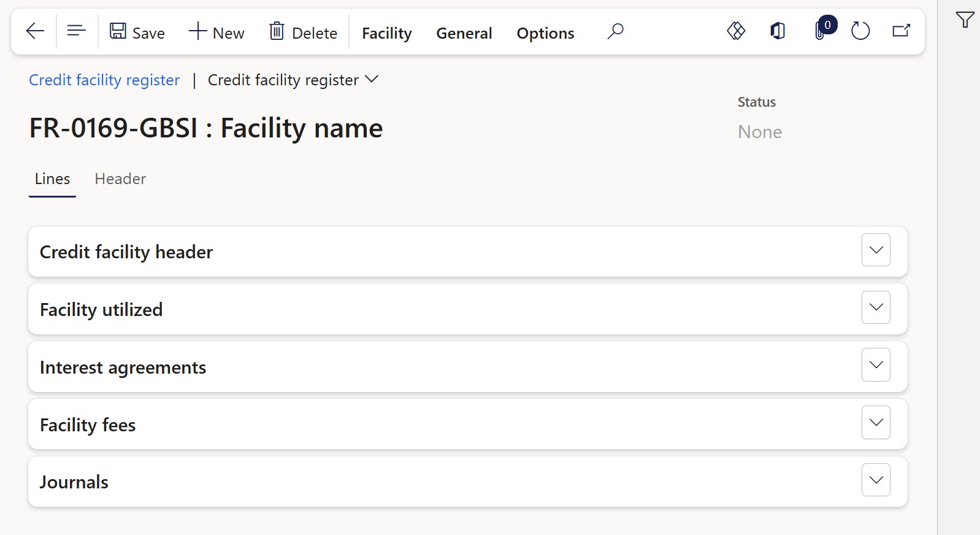Click the Office app icon

coord(778,31)
